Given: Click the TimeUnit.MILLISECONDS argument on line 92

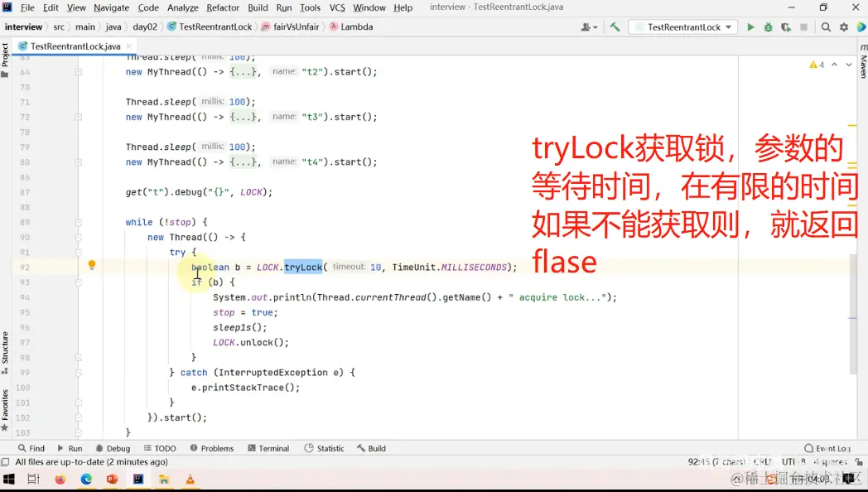Looking at the screenshot, I should pos(450,268).
